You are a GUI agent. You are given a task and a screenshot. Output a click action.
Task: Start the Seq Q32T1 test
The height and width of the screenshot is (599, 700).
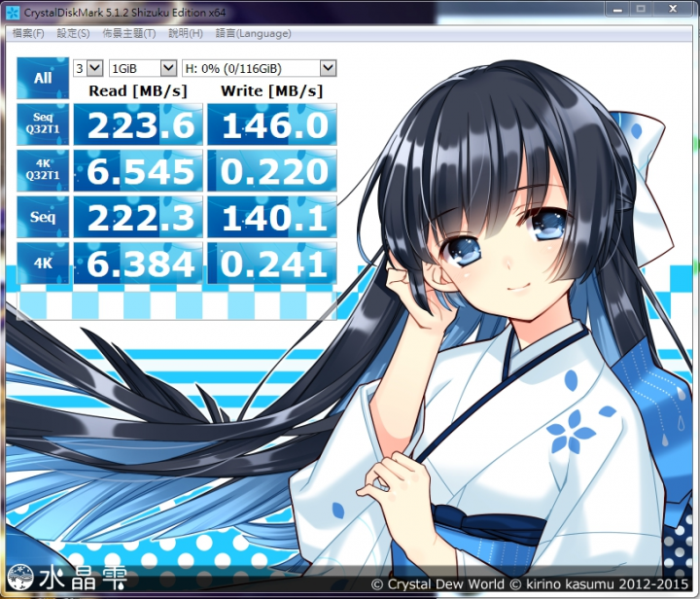pos(43,124)
